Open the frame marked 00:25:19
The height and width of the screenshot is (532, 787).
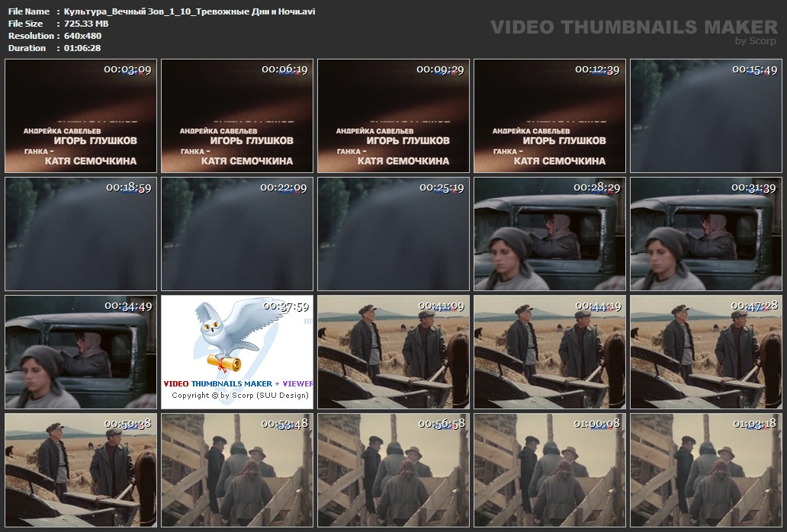pyautogui.click(x=393, y=234)
